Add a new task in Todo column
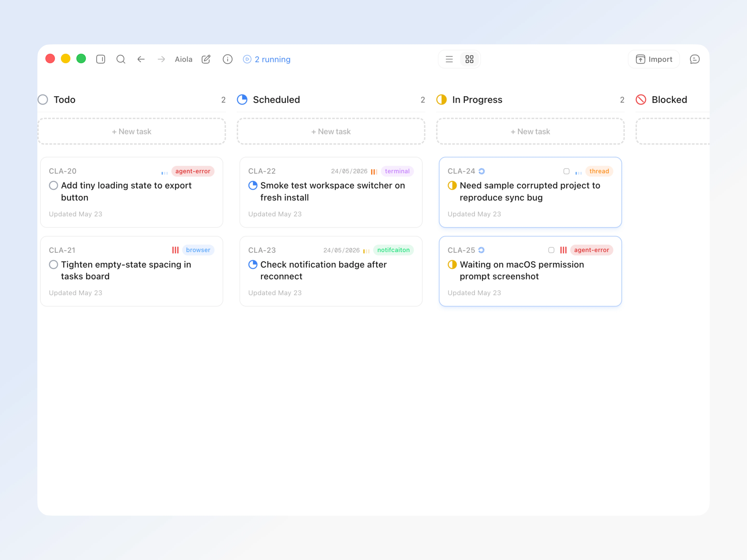 pos(132,131)
